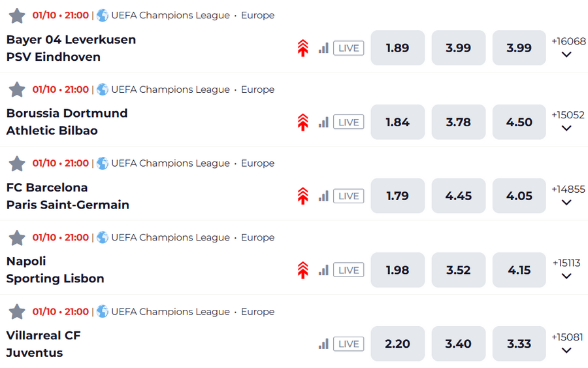Click statistics bars icon for Villarreal match
588x368 pixels.
(x=323, y=344)
